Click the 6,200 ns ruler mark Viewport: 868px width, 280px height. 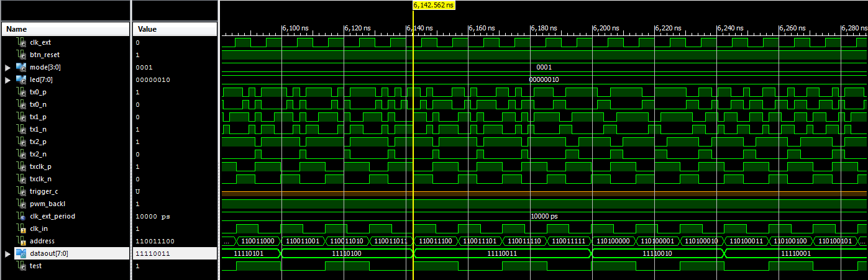(606, 28)
